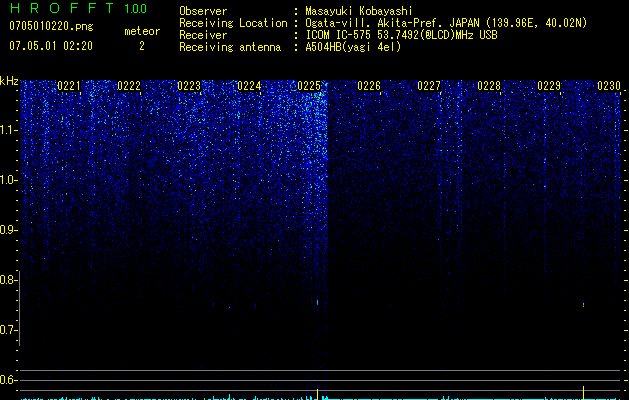Screen dimensions: 629x400
Task: Click the 0224 time marker
Action: [x=249, y=86]
